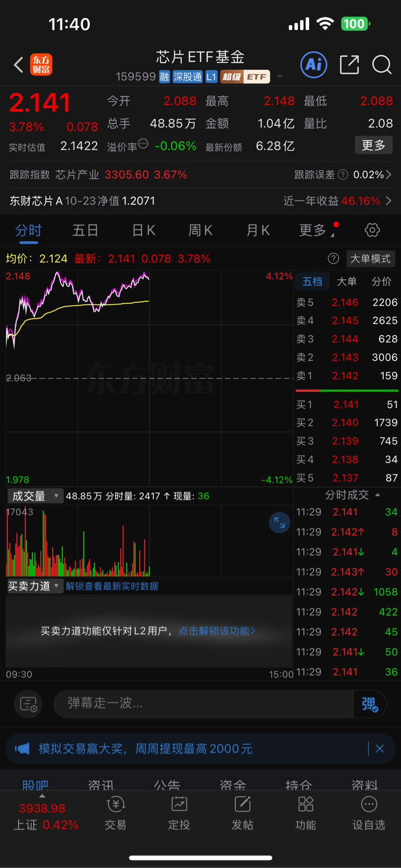
Task: Open the search magnifier icon
Action: point(382,65)
